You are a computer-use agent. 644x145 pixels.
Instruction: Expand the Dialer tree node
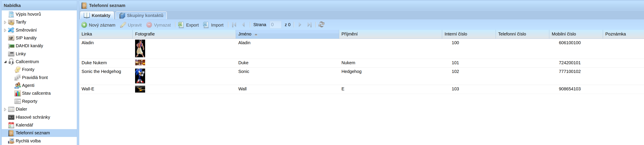tap(5, 109)
